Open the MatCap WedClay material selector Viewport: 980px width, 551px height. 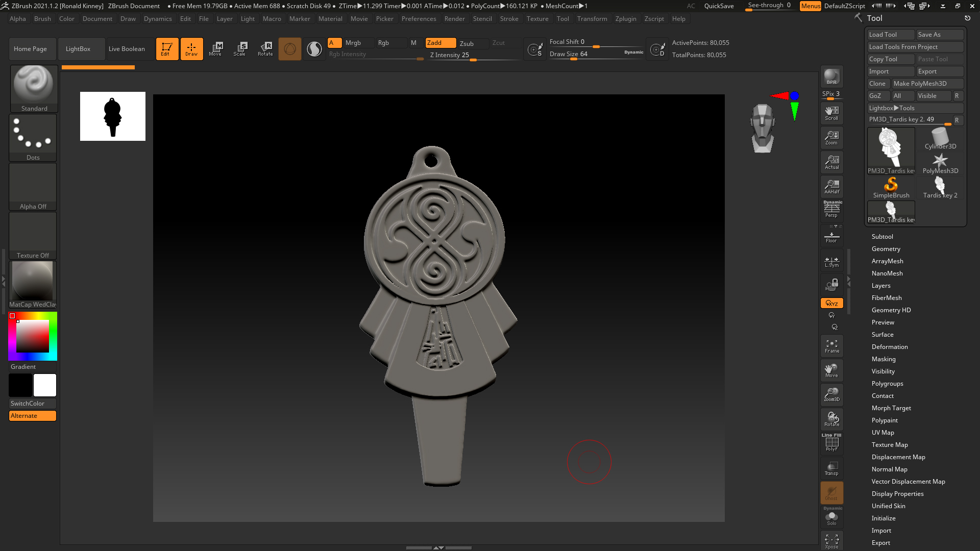[x=33, y=285]
